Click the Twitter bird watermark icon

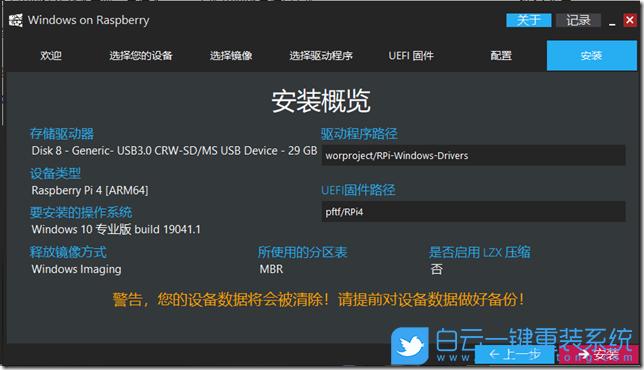point(409,345)
